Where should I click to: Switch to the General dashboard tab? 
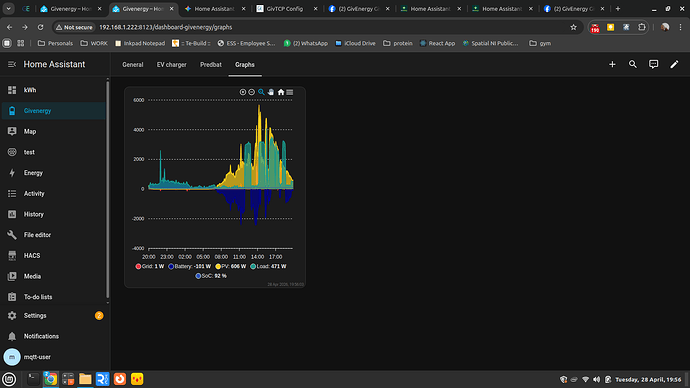point(132,65)
